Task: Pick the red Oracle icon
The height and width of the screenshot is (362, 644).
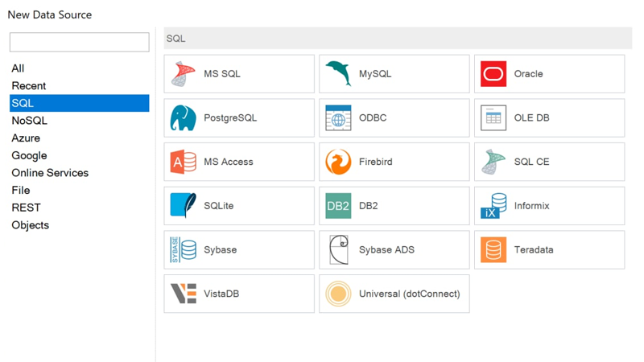Action: tap(493, 74)
